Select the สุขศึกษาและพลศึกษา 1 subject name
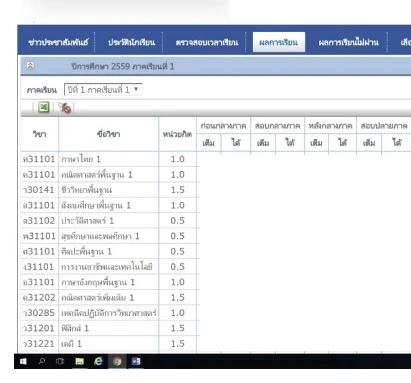 pyautogui.click(x=100, y=236)
